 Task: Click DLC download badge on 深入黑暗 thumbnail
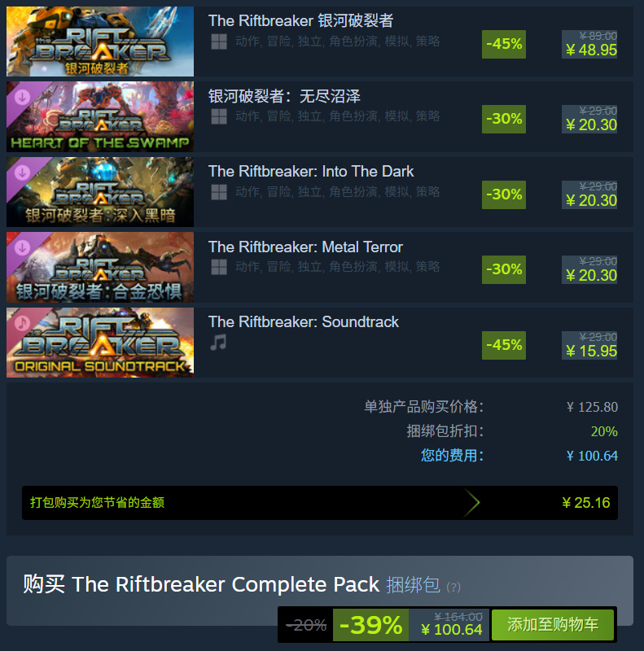pos(22,173)
